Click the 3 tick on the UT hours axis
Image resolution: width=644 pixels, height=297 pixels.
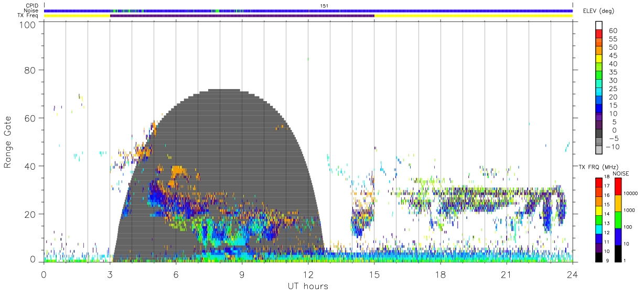pyautogui.click(x=110, y=274)
